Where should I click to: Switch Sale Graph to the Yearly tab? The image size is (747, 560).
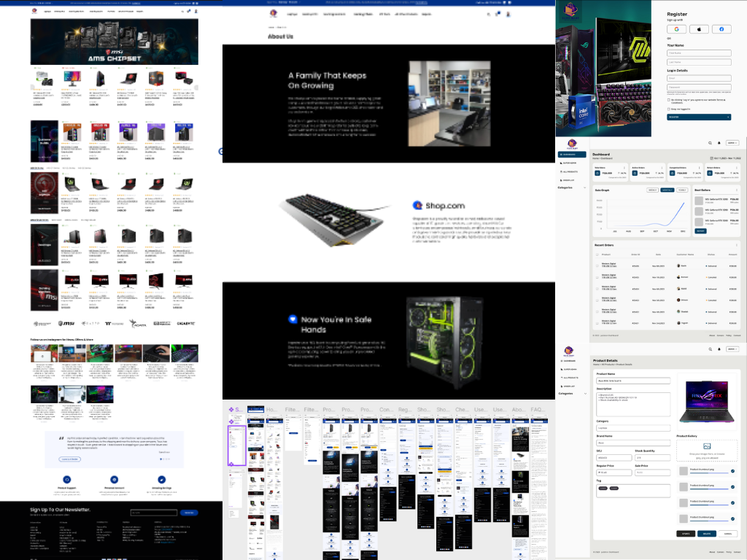click(x=682, y=190)
